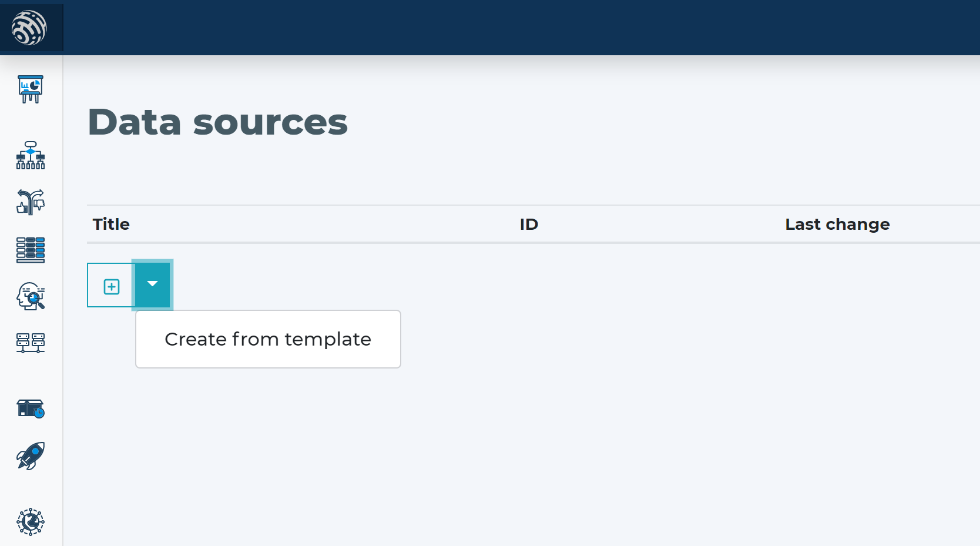Click the dark blue top header bar
The width and height of the screenshot is (980, 546).
click(522, 28)
